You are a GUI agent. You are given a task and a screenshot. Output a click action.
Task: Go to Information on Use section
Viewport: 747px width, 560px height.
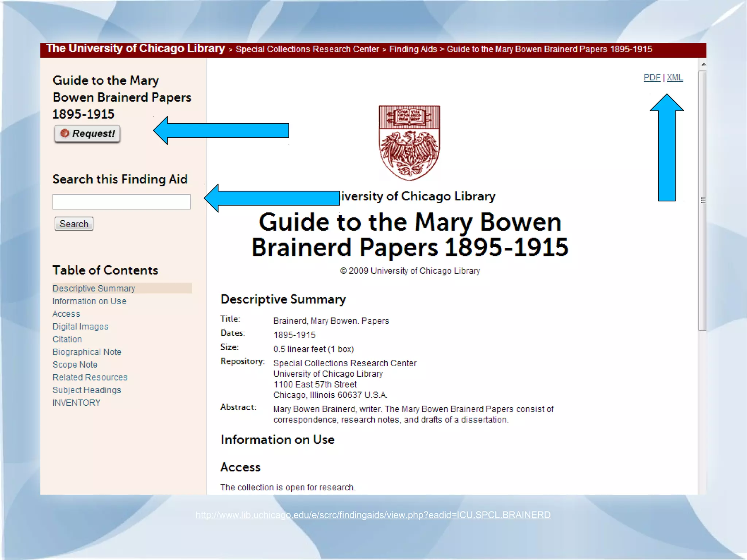coord(89,301)
